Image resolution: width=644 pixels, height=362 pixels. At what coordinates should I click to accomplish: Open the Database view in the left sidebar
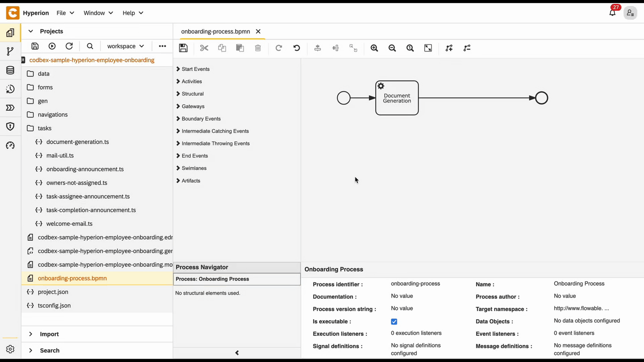pyautogui.click(x=10, y=70)
